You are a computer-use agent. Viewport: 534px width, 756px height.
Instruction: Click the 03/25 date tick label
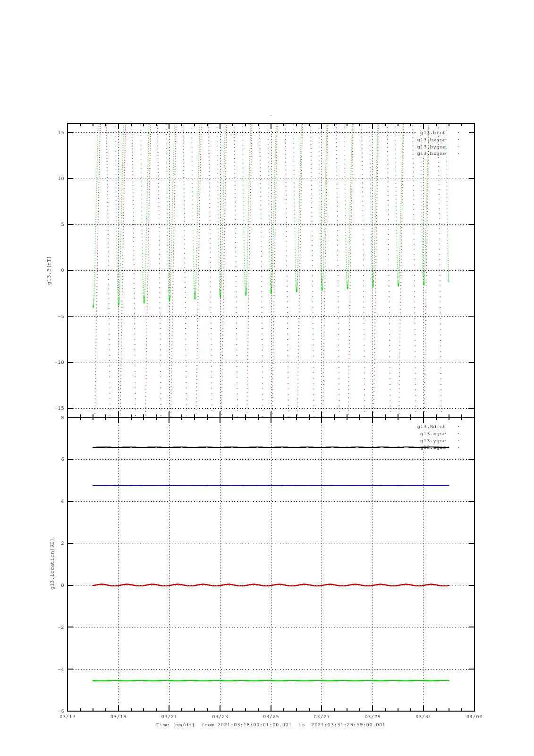pyautogui.click(x=271, y=717)
